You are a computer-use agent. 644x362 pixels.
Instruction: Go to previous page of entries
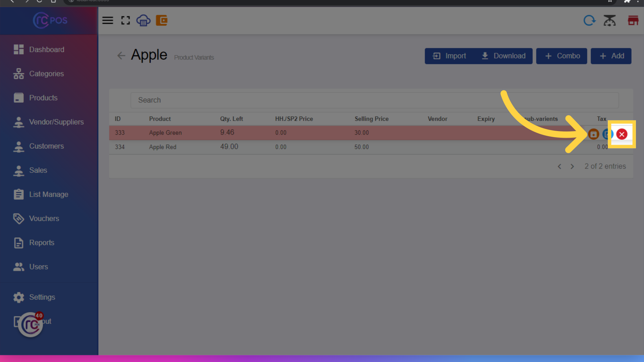pyautogui.click(x=559, y=167)
